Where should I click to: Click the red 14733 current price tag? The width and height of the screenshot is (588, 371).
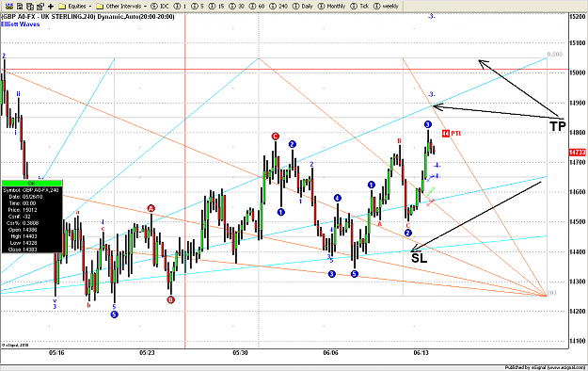click(x=578, y=153)
